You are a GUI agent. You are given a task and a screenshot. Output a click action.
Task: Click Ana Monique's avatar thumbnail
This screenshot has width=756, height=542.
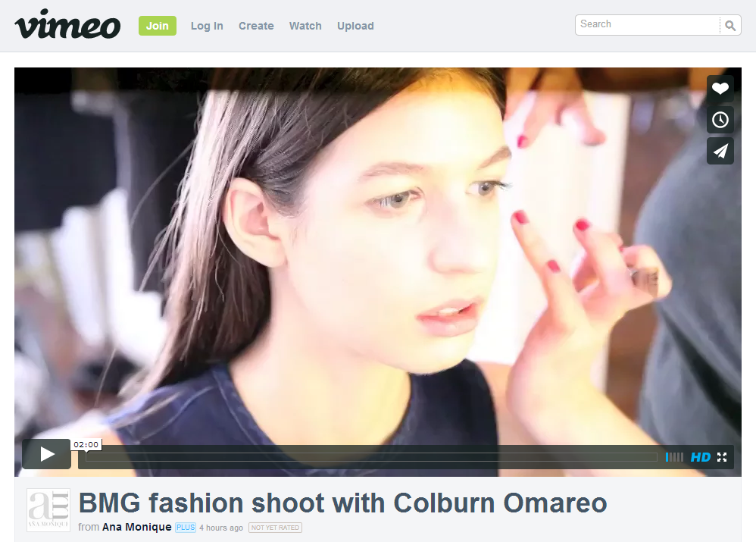coord(48,510)
